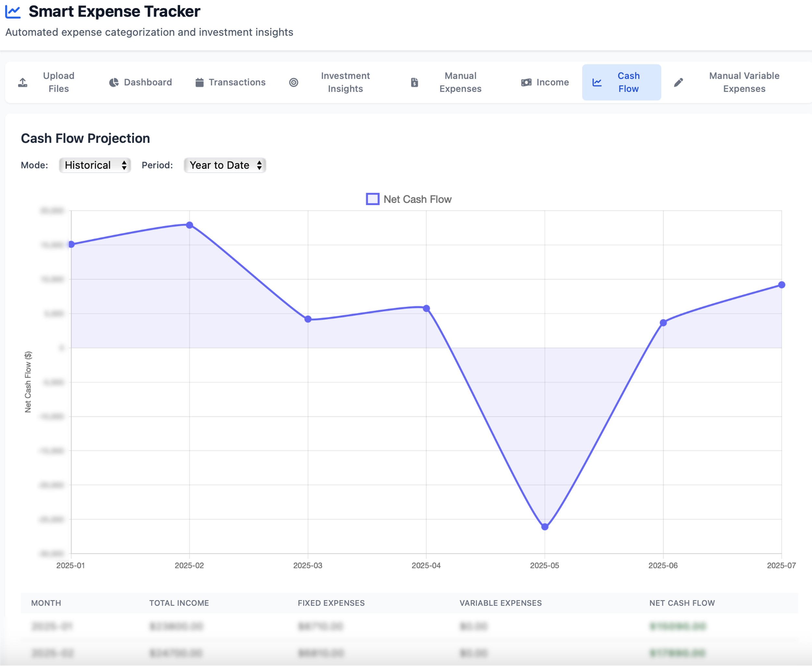Click the Investment Insights target icon

[294, 82]
